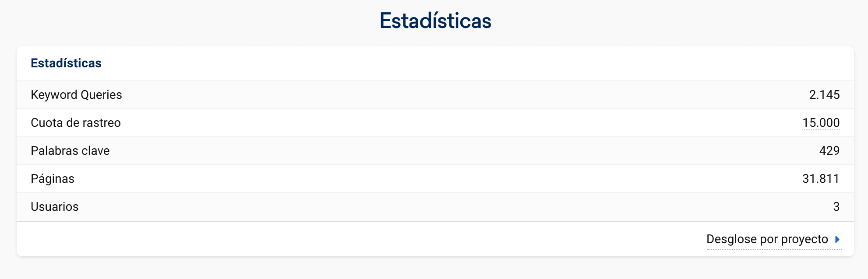Click the middle of the Usuarios row

click(435, 207)
